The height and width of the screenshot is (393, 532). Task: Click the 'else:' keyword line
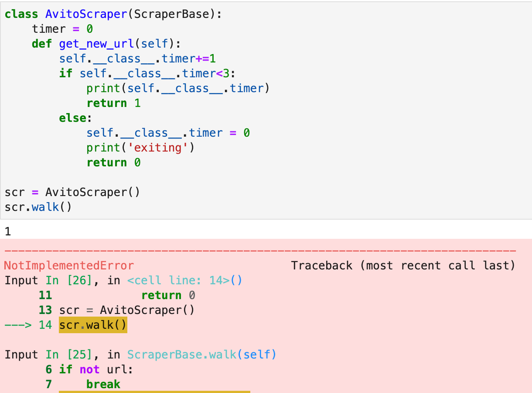coord(75,118)
